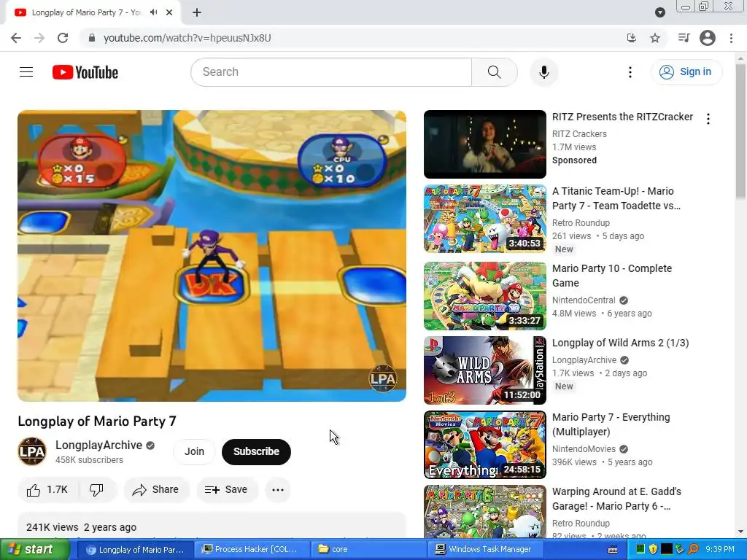Click the Join membership button
This screenshot has width=747, height=560.
pyautogui.click(x=194, y=451)
